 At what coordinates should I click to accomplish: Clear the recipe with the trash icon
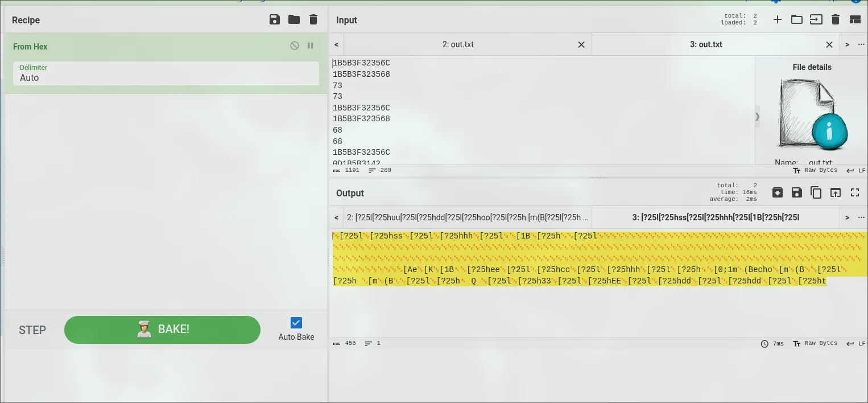(x=313, y=20)
